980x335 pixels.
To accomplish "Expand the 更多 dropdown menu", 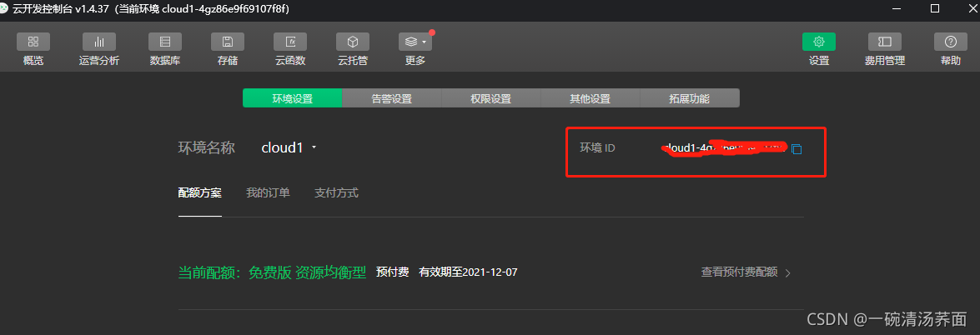I will point(415,42).
